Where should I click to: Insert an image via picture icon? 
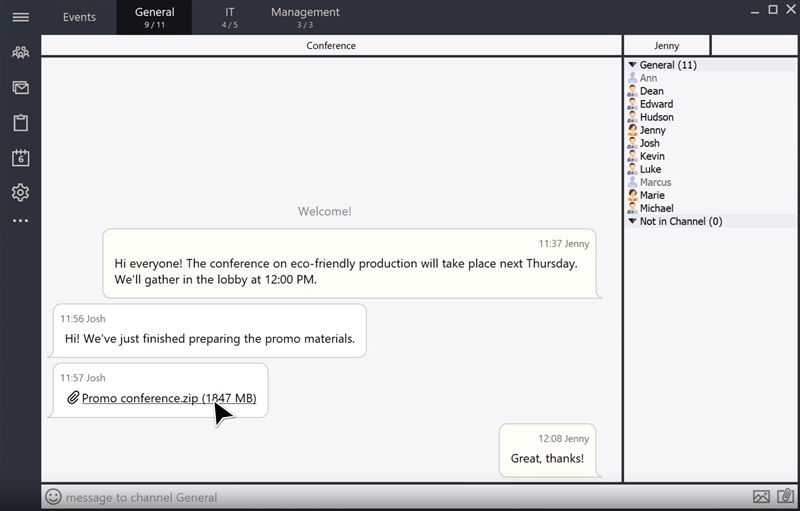(x=761, y=496)
